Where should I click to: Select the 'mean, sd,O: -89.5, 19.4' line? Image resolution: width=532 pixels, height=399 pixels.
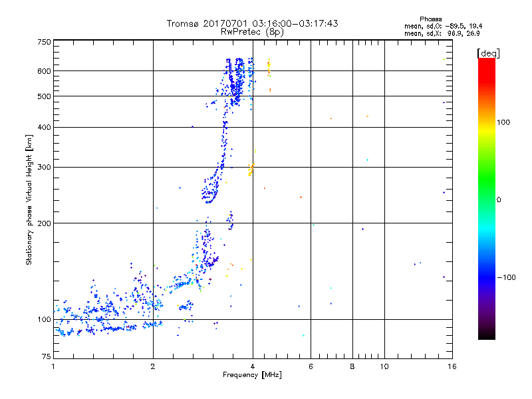pos(443,26)
